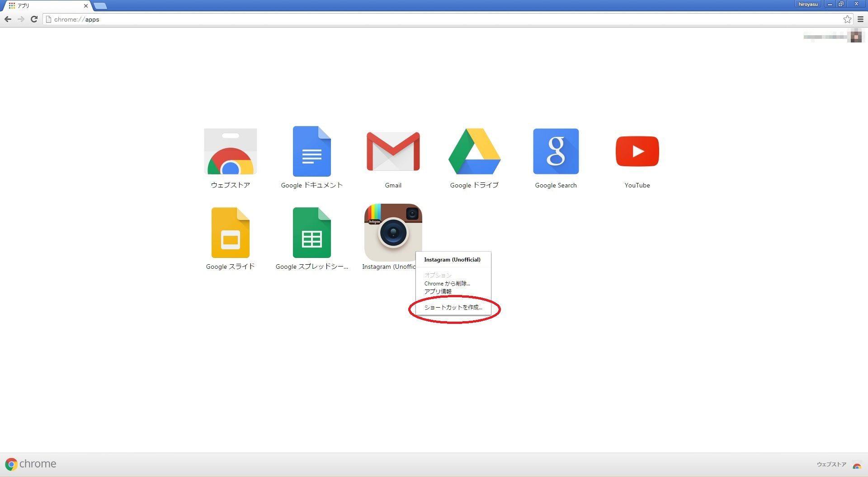
Task: Open the Google Search app icon
Action: (x=556, y=151)
